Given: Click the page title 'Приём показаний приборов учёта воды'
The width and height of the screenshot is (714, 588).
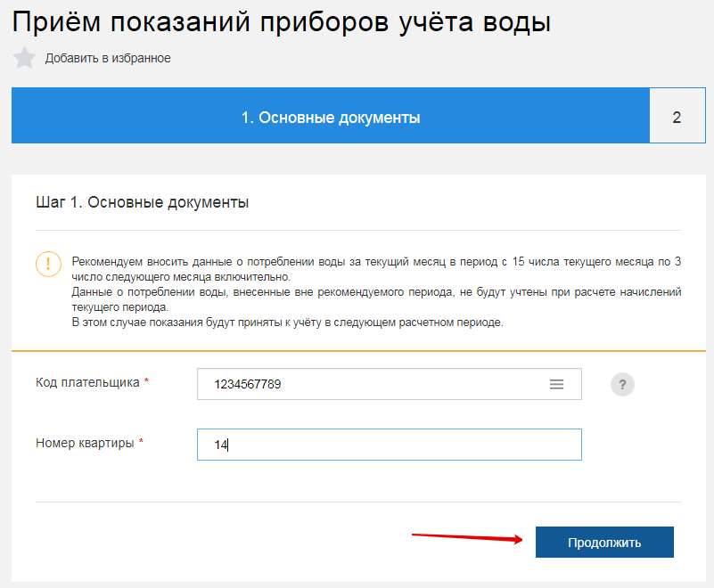Looking at the screenshot, I should coord(282,21).
